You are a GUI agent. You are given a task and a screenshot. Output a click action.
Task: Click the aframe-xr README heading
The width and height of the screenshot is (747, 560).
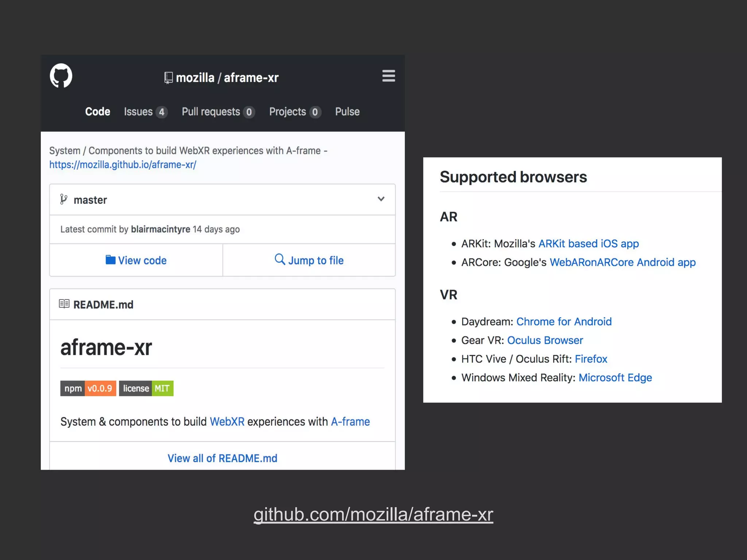(106, 347)
